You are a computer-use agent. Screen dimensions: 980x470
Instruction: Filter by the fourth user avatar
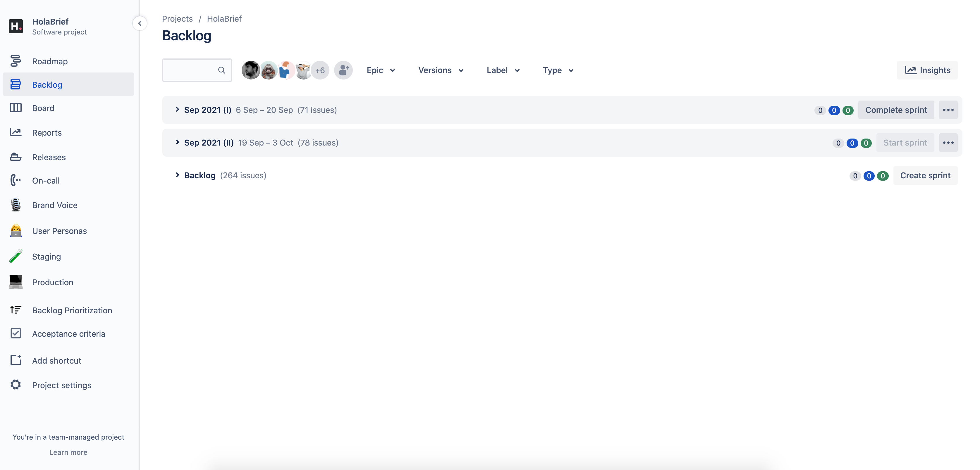point(303,70)
